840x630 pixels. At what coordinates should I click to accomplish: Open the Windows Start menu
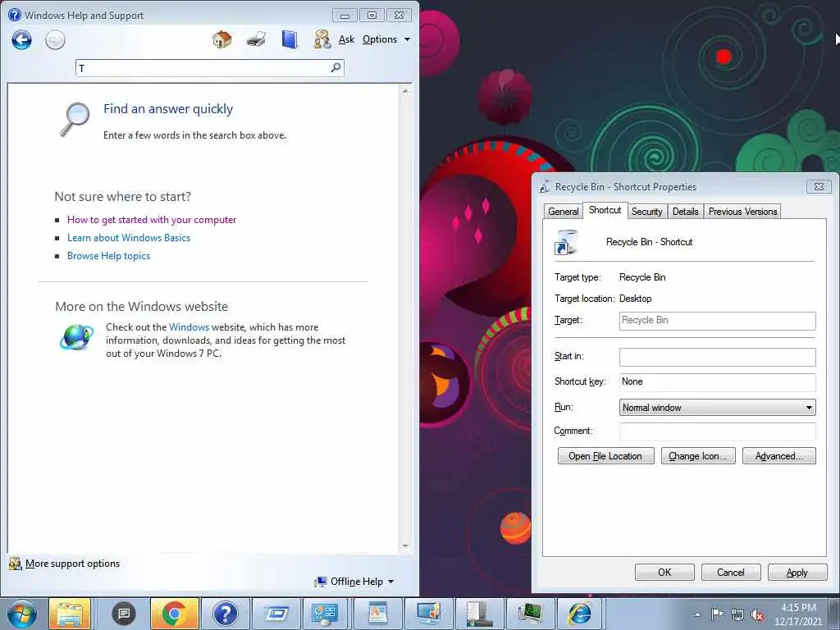click(22, 614)
